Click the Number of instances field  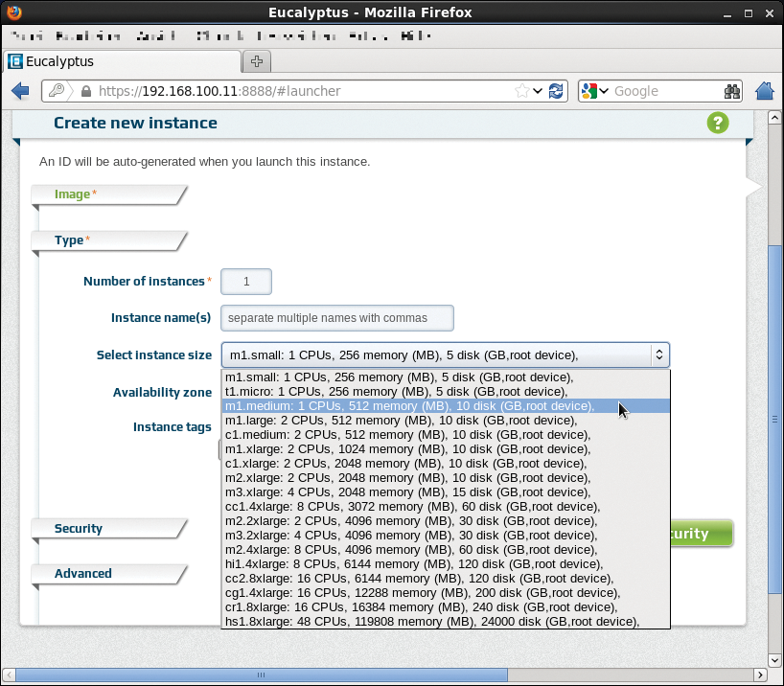[x=246, y=282]
